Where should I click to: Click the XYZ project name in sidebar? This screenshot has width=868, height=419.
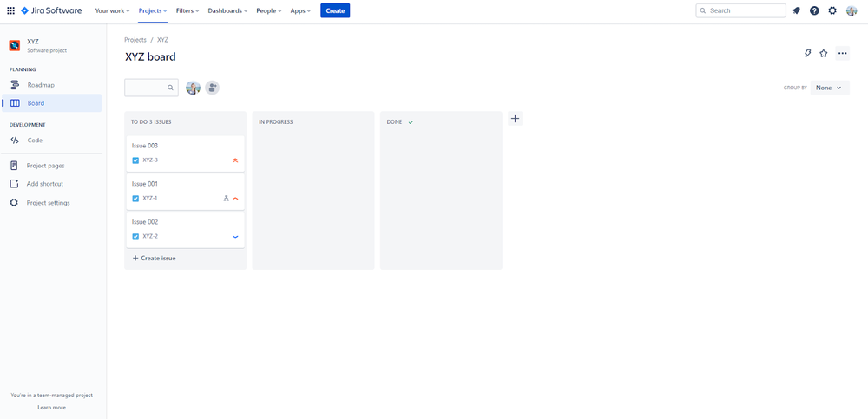[x=33, y=42]
